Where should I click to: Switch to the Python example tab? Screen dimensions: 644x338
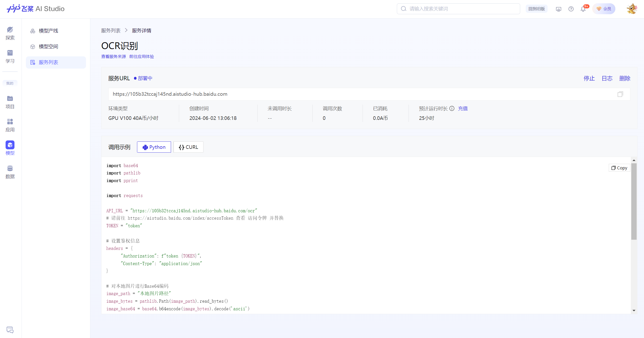[154, 147]
